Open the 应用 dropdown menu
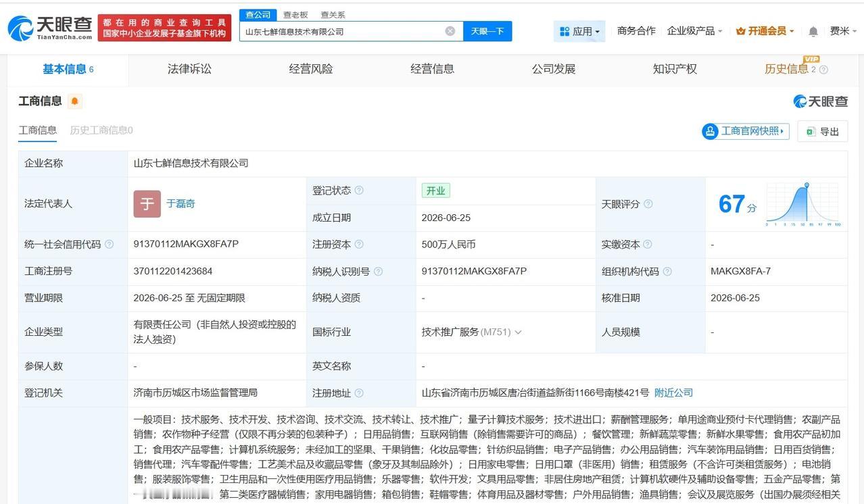Image resolution: width=864 pixels, height=504 pixels. click(x=579, y=31)
